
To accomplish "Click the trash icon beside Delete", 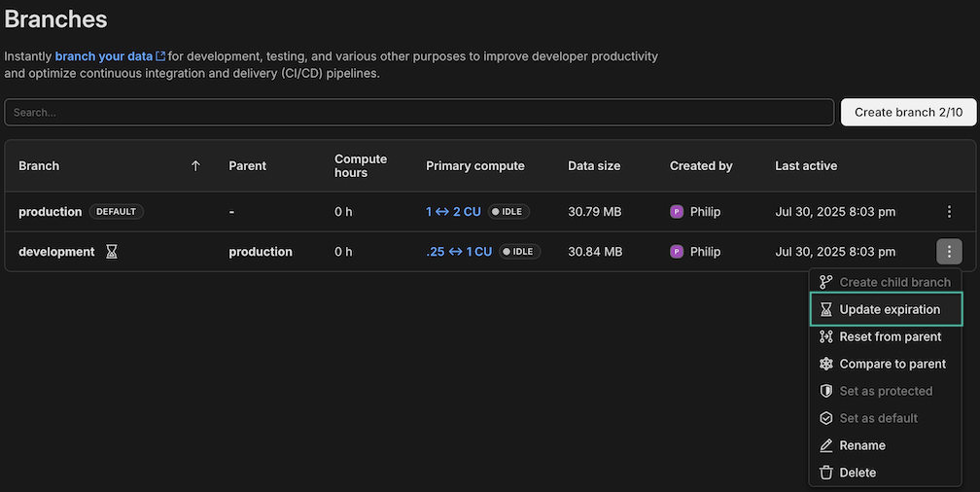I will [x=826, y=473].
